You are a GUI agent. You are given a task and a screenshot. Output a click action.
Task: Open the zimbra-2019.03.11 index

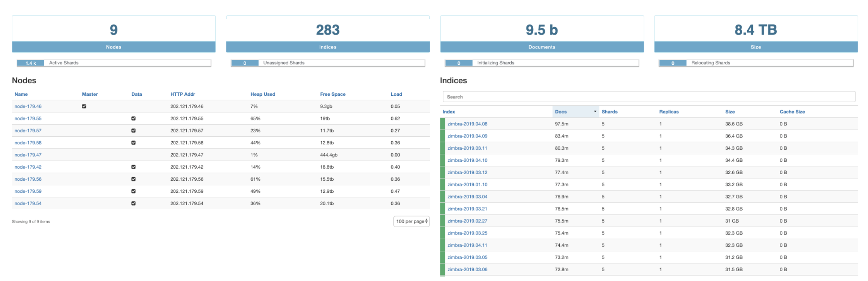467,148
